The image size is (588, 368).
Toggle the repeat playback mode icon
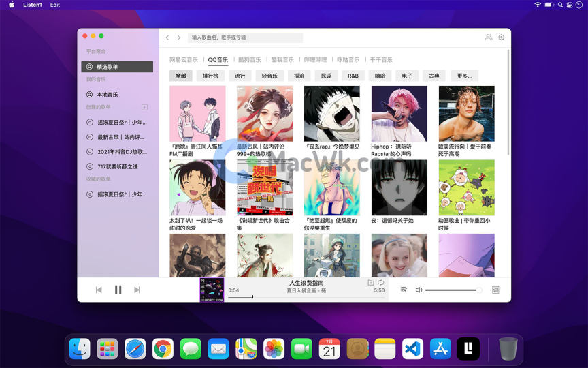[381, 282]
